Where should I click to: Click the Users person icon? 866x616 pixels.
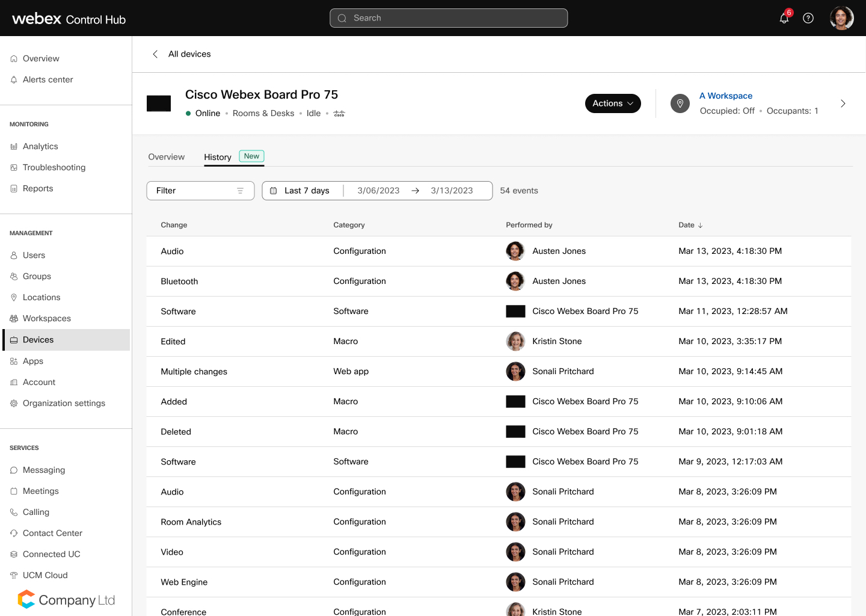[14, 255]
